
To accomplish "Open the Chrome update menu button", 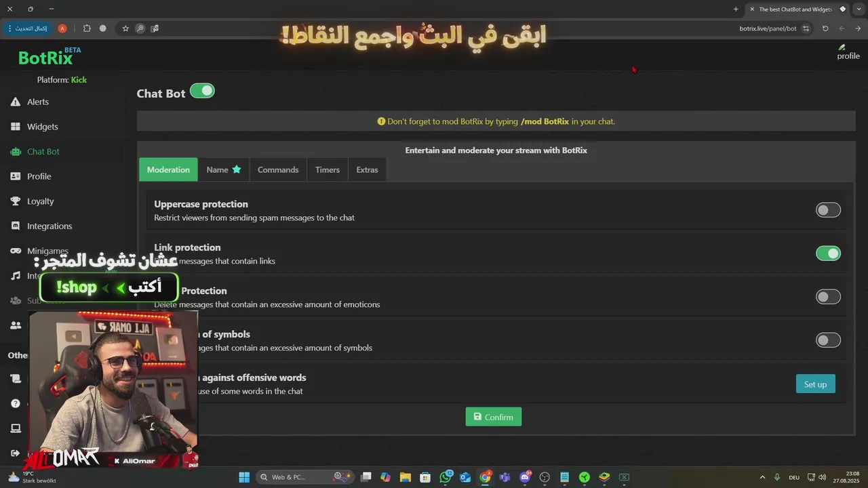I will coord(26,28).
